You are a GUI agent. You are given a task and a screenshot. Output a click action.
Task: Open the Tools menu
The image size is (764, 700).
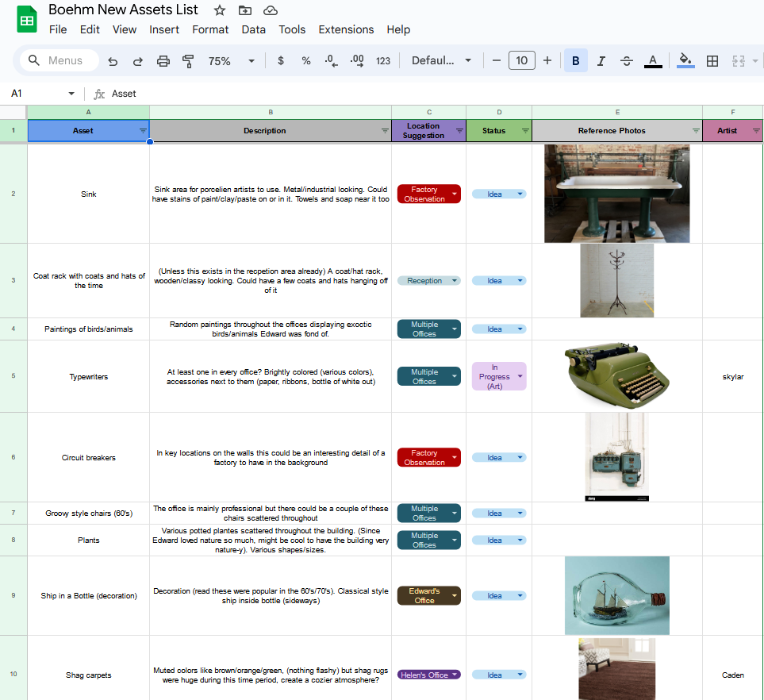(x=292, y=29)
